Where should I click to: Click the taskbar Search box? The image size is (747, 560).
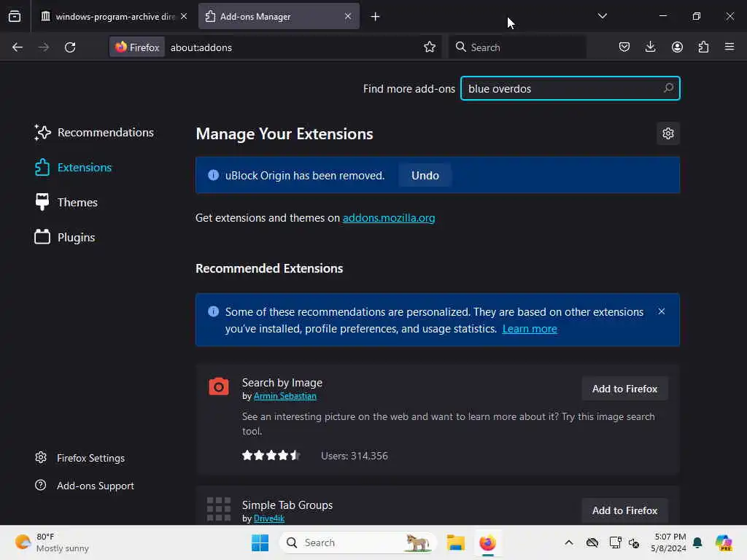357,542
